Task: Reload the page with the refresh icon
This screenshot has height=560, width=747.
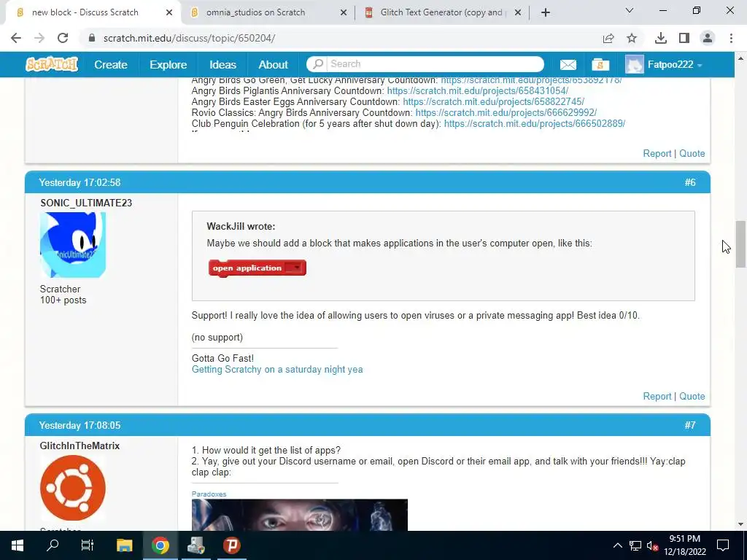Action: (x=63, y=38)
